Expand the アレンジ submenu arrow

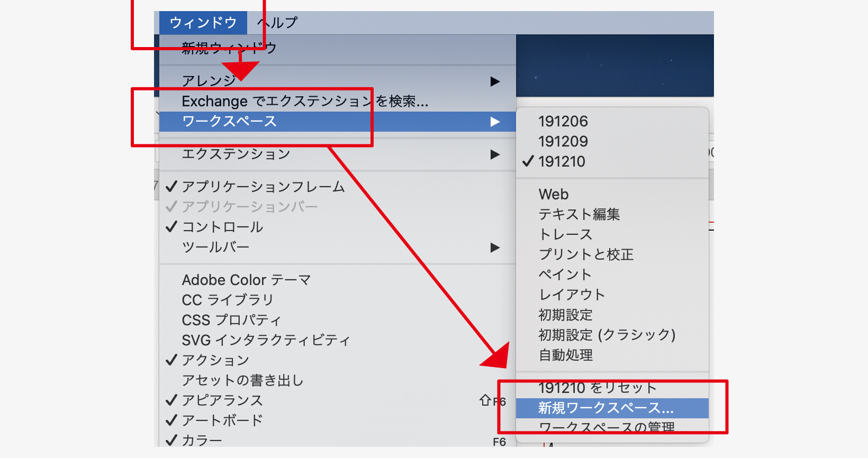click(x=495, y=81)
